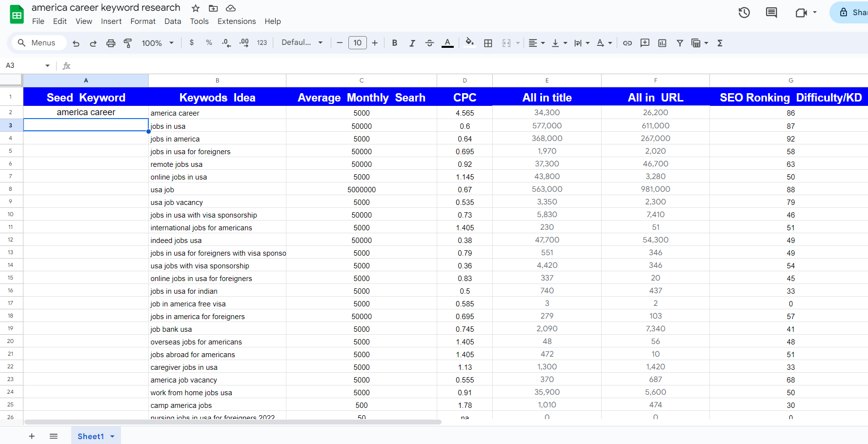Insert a function with the sigma icon
Image resolution: width=868 pixels, height=444 pixels.
720,43
